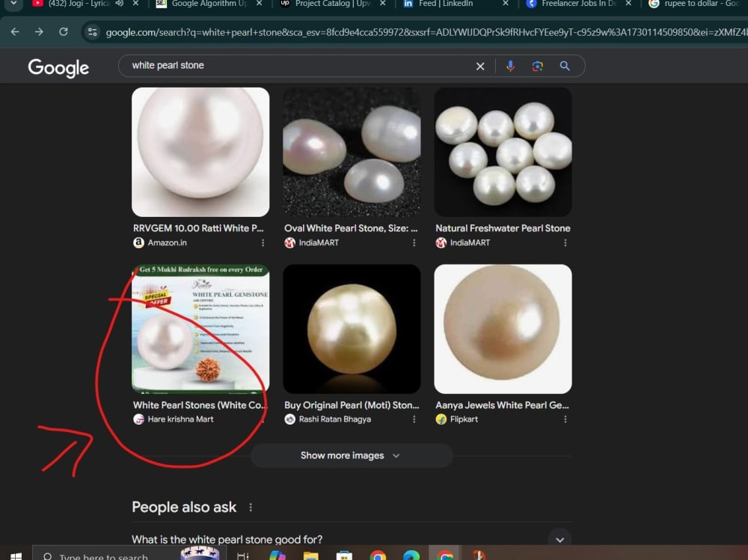
Task: Open Microsoft Edge from the taskbar
Action: click(411, 556)
